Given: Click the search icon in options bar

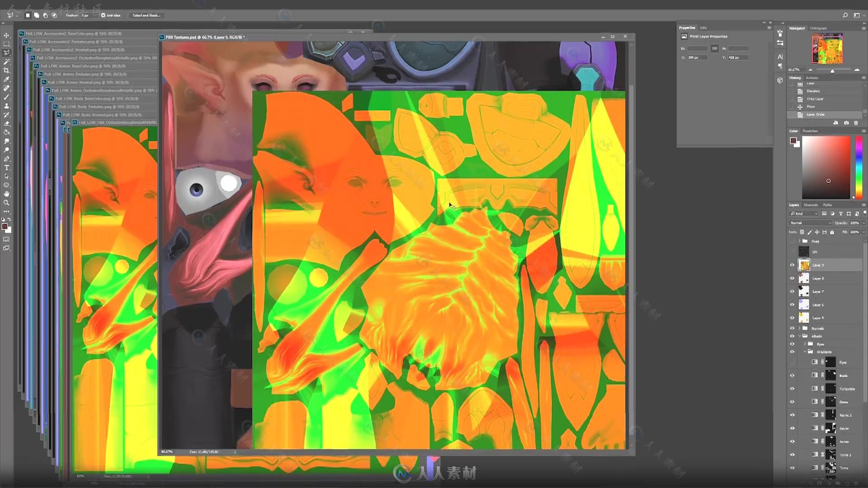Looking at the screenshot, I should pyautogui.click(x=845, y=15).
